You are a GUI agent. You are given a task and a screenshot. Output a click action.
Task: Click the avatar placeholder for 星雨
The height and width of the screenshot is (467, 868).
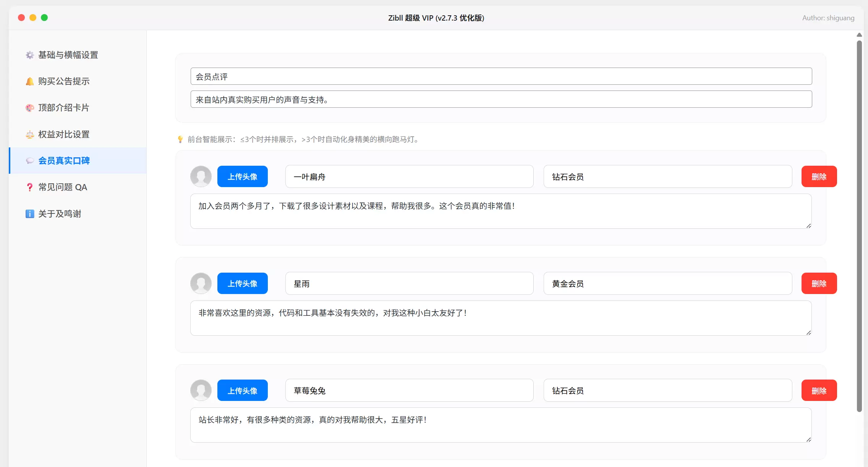click(201, 283)
